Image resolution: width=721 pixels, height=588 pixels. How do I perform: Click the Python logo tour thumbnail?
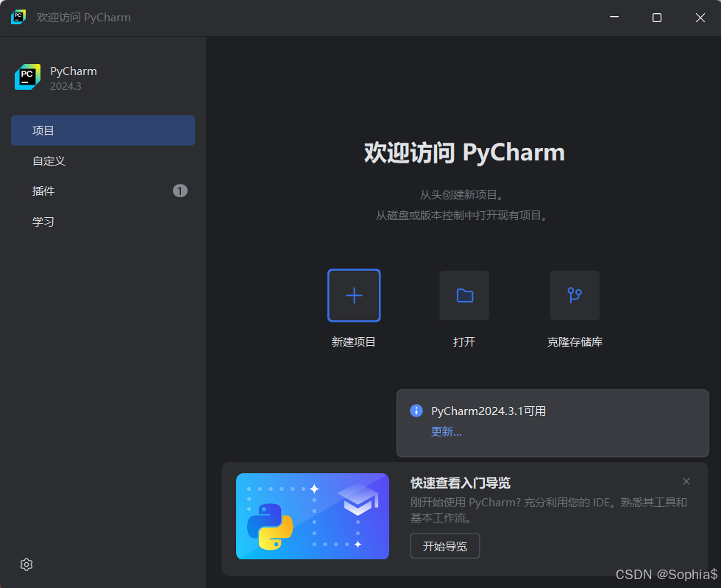pos(312,516)
